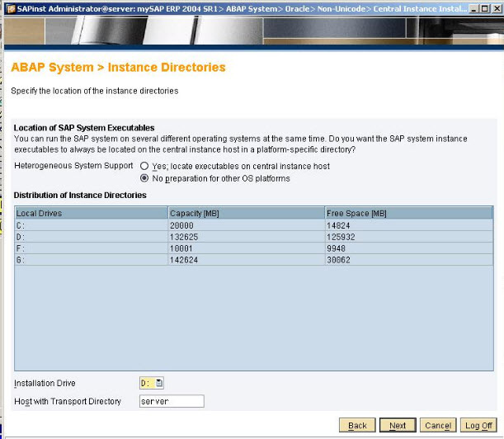Image resolution: width=504 pixels, height=439 pixels.
Task: Maximize the SAPinst window
Action: click(485, 9)
